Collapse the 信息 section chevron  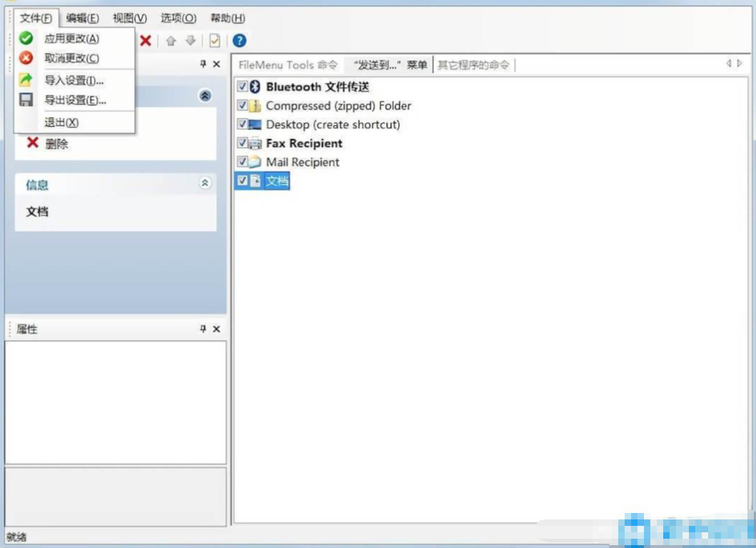[205, 183]
